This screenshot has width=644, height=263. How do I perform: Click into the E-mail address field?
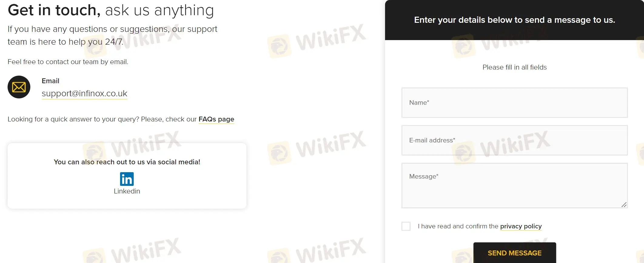tap(515, 140)
